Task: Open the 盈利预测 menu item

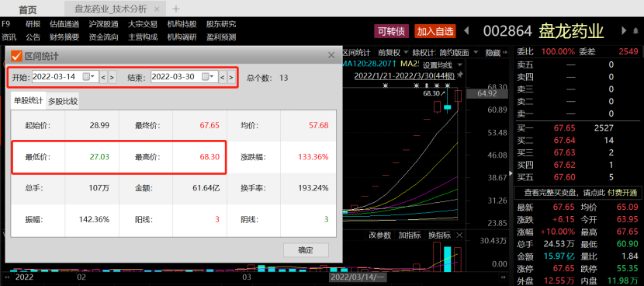Action: 221,37
